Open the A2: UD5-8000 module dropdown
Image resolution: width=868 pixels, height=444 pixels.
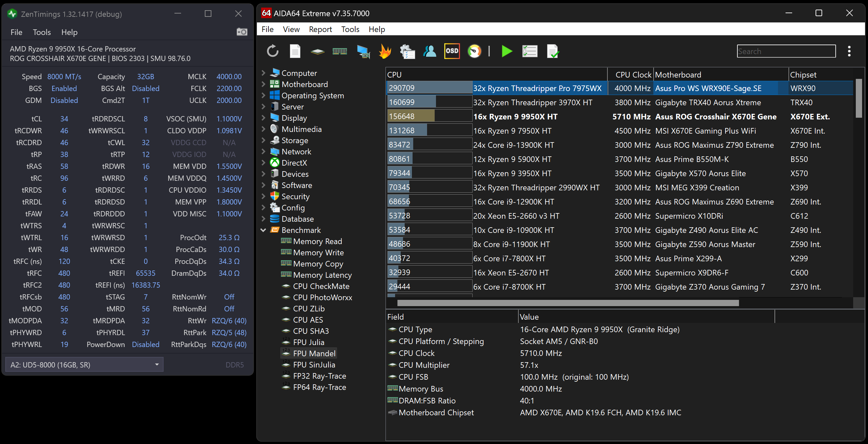point(84,365)
